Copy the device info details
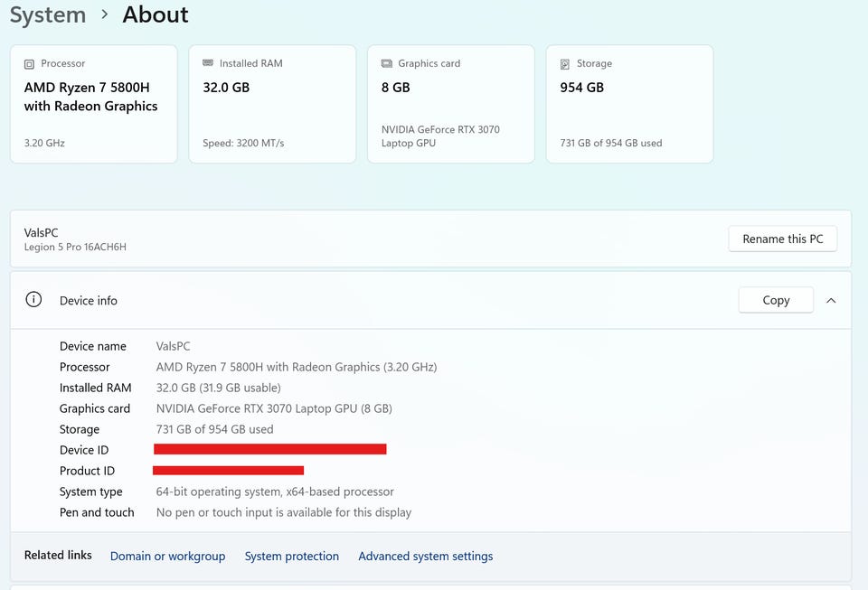This screenshot has width=868, height=590. click(776, 300)
